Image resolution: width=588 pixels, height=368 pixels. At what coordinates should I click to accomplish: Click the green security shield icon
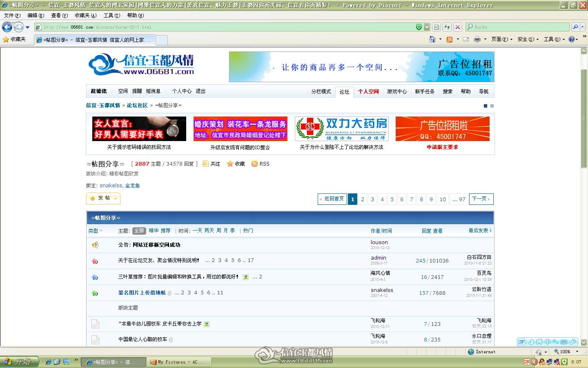tap(419, 27)
